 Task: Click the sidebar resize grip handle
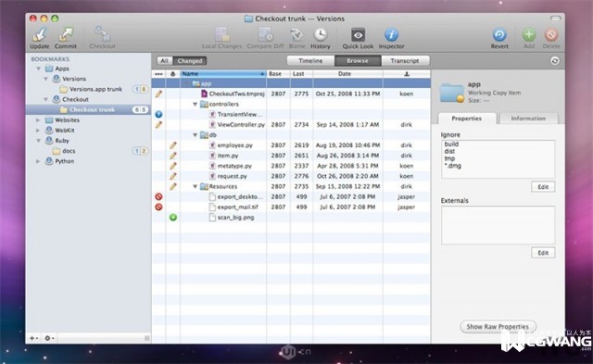146,338
